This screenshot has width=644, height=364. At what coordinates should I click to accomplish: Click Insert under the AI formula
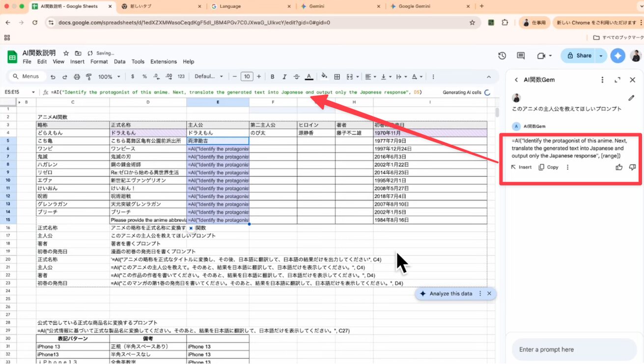coord(521,167)
